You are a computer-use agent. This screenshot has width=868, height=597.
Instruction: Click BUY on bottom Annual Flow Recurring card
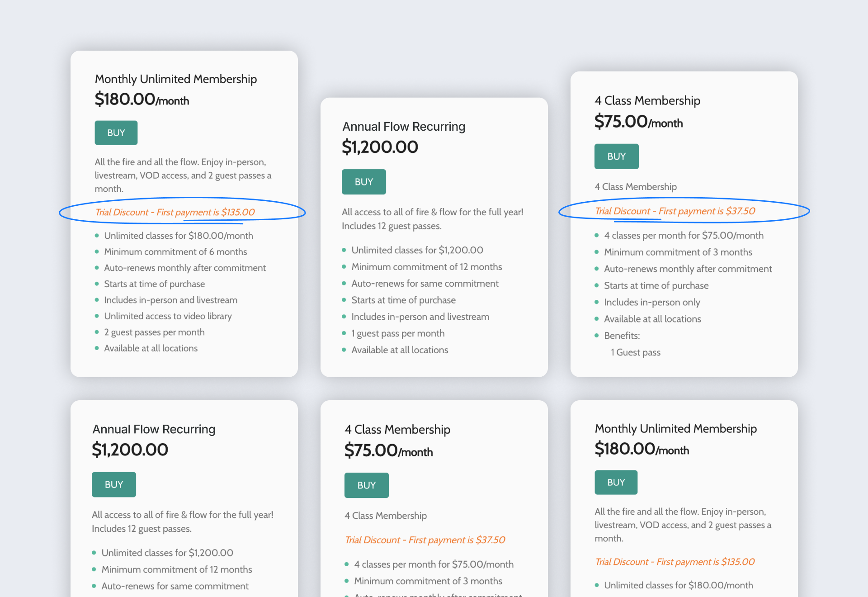113,484
